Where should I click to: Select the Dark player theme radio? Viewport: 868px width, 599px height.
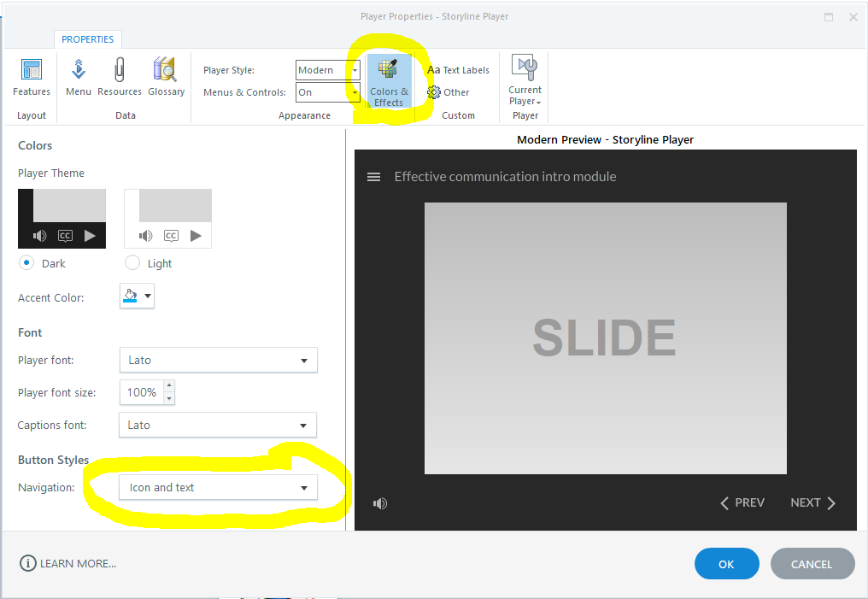coord(26,262)
